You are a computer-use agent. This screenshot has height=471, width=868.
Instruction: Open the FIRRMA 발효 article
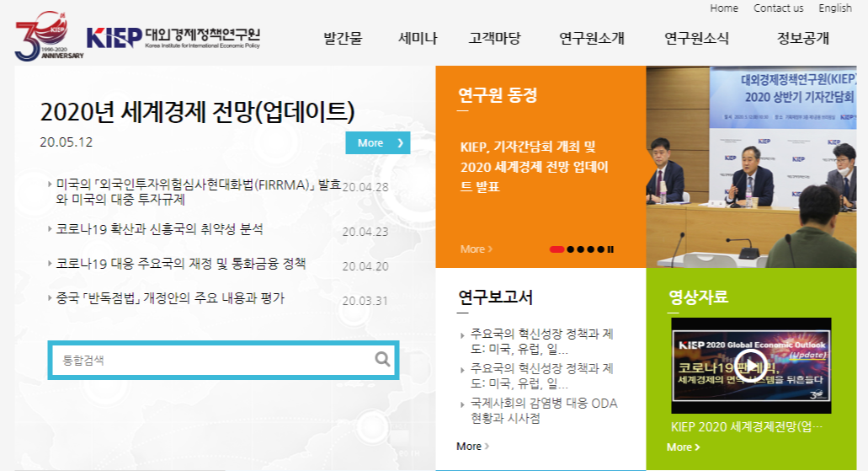point(198,192)
